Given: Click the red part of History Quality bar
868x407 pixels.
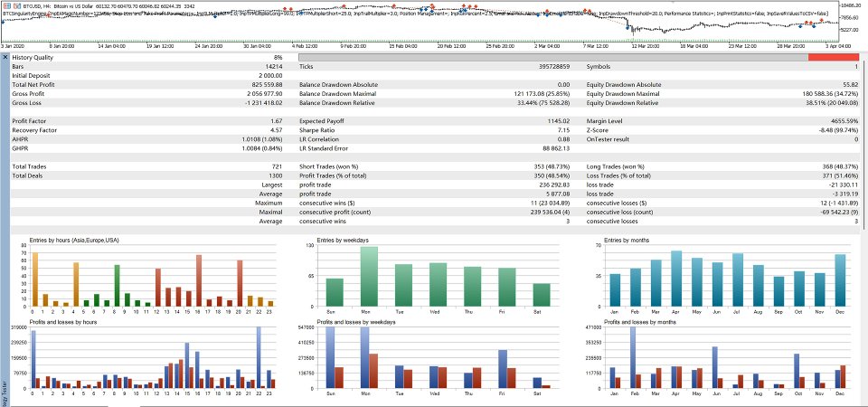Looking at the screenshot, I should click(x=833, y=57).
